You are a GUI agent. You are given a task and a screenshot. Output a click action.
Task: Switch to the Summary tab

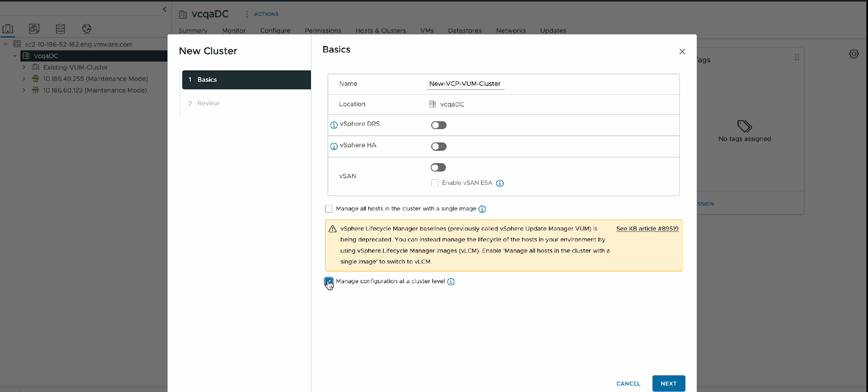[x=193, y=30]
